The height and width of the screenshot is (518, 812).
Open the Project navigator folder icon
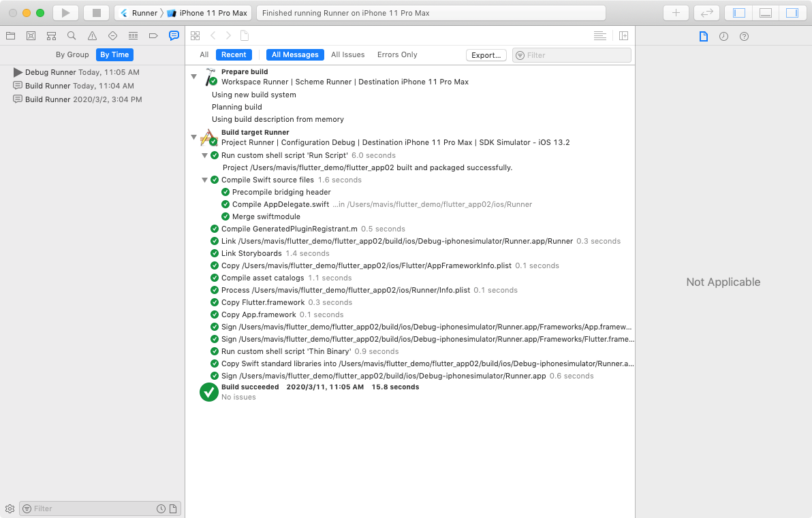coord(10,35)
